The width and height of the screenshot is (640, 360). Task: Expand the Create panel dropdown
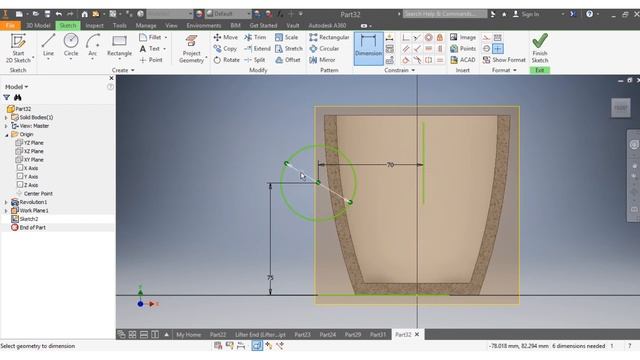123,70
